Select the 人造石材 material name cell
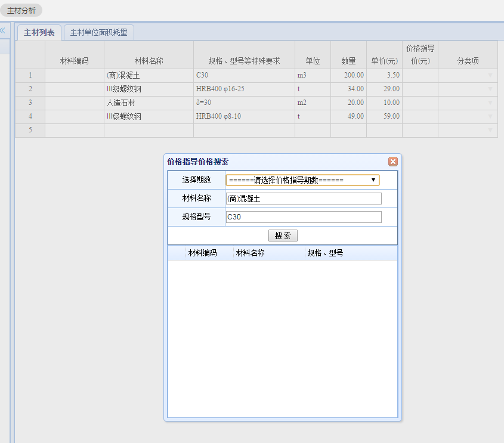The height and width of the screenshot is (443, 504). pyautogui.click(x=149, y=103)
